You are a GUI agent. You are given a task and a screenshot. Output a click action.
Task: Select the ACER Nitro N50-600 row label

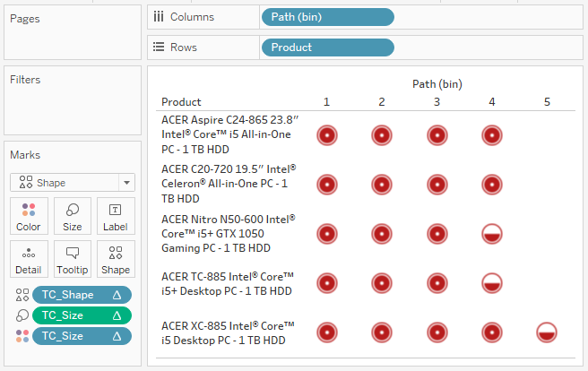(229, 234)
